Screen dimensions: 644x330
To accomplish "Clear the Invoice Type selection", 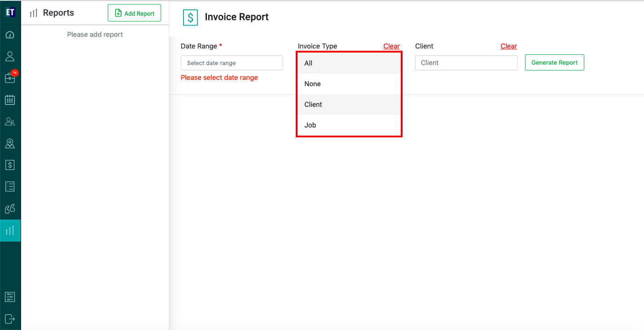I will 391,46.
